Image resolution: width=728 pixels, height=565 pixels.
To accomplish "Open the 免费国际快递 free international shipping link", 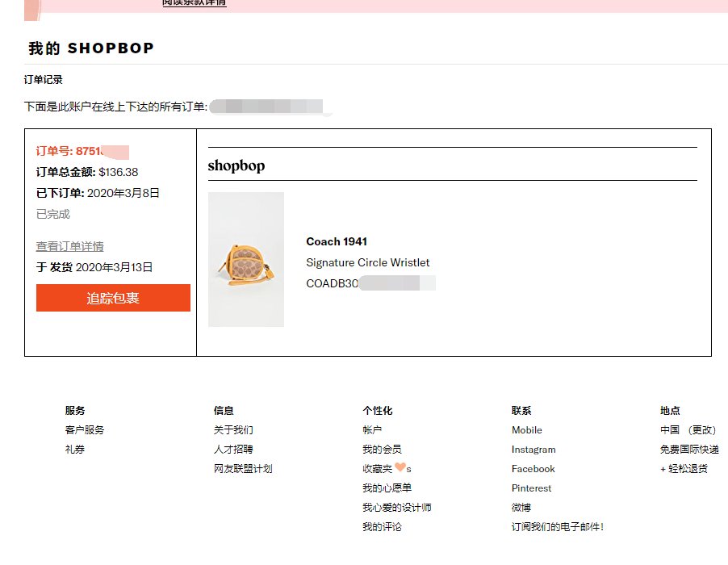I will (689, 450).
